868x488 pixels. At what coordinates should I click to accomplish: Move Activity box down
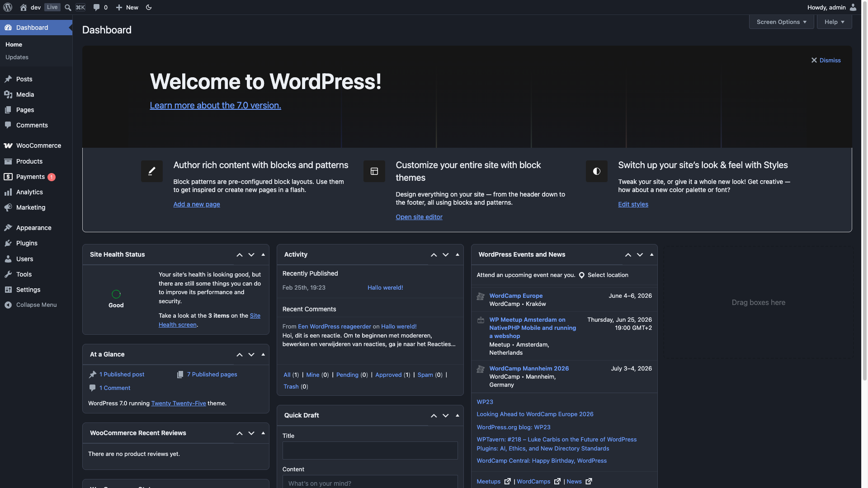[446, 255]
